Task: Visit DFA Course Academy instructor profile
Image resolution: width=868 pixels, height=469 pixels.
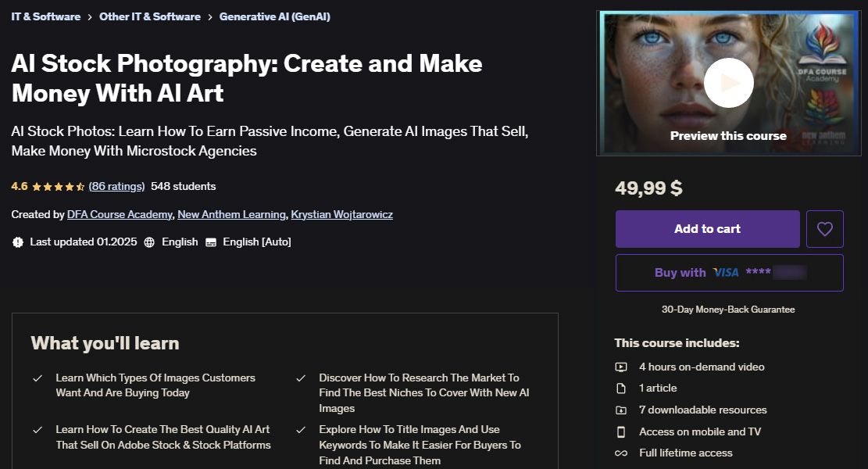Action: [120, 214]
